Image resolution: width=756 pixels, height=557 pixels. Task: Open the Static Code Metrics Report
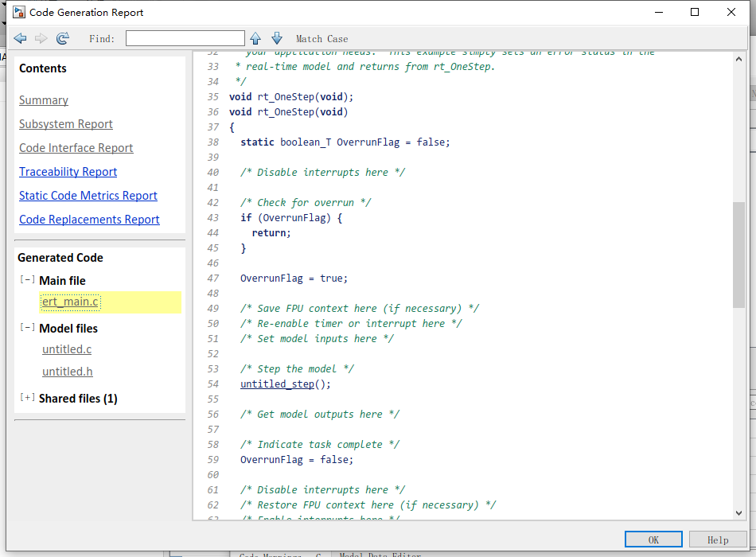[x=88, y=196]
